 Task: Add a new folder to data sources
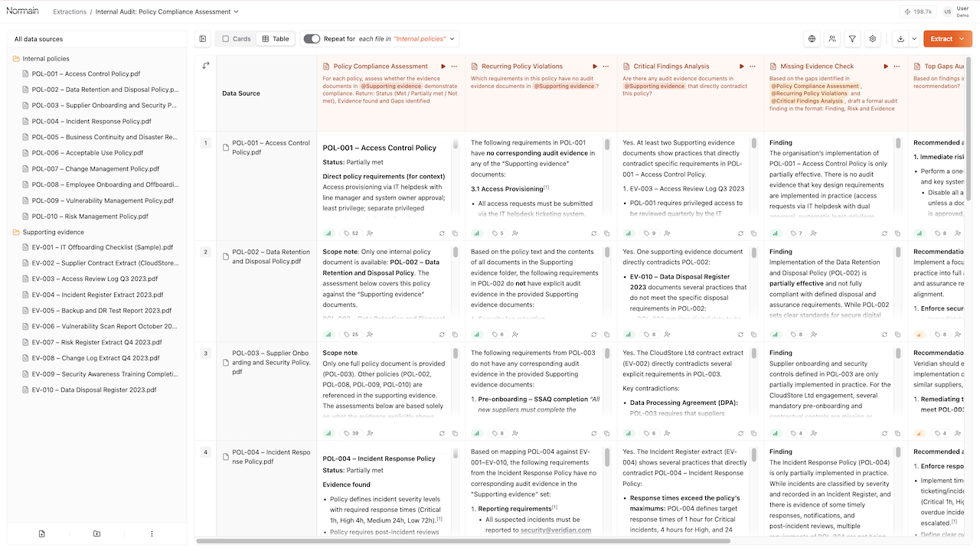97,533
